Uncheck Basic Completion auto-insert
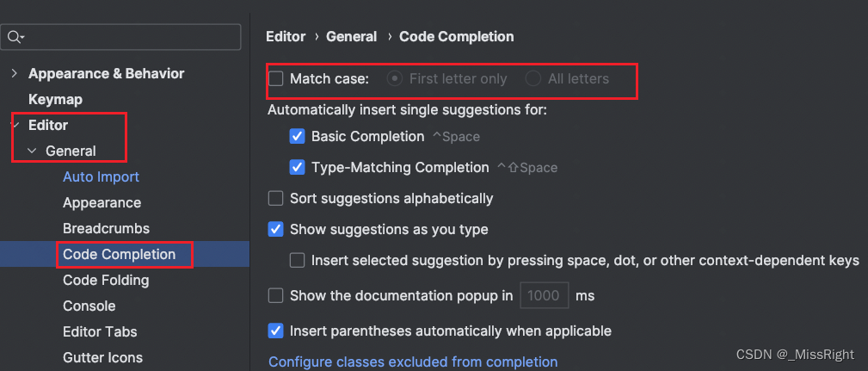Screen dimensions: 868x371 tap(298, 137)
